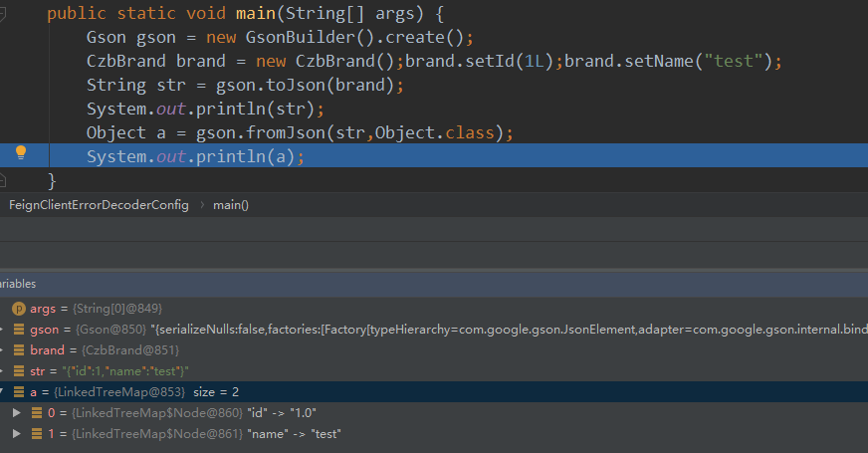This screenshot has width=868, height=453.
Task: Select the a = {LinkedTreeMap@853} row
Action: click(434, 392)
